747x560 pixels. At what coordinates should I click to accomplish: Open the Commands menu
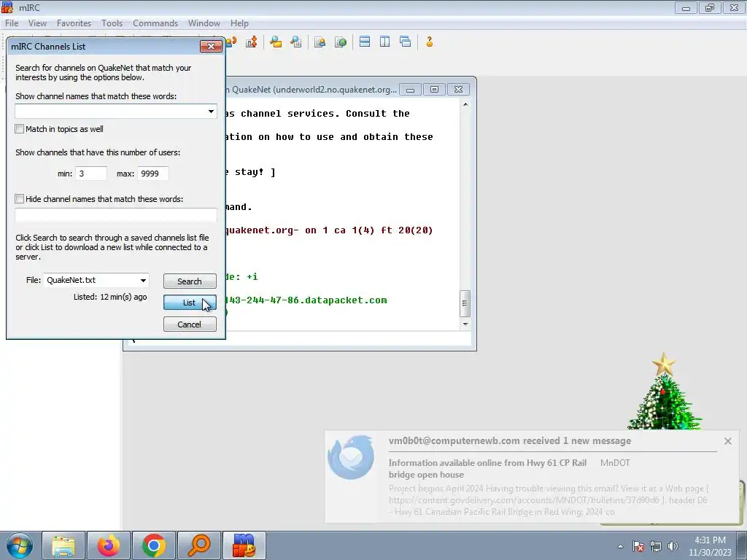coord(155,23)
